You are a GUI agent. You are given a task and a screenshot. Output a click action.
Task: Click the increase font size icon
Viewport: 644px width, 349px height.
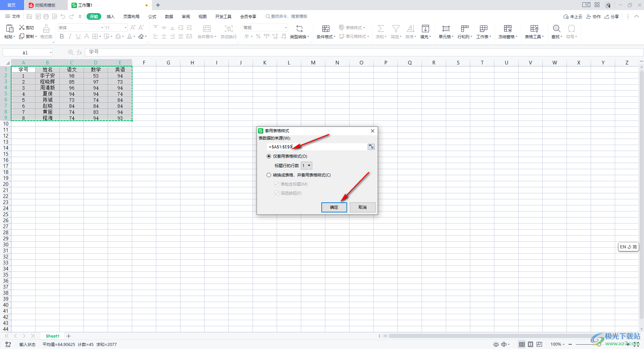(133, 28)
